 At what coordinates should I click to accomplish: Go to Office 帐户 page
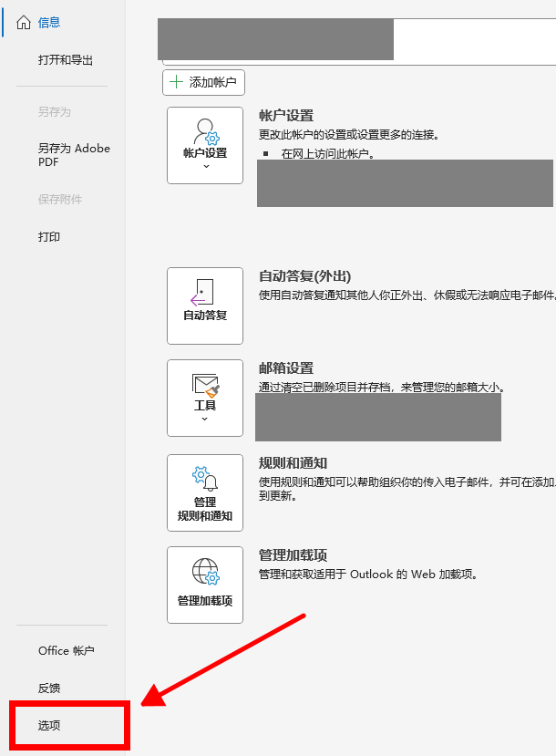point(67,651)
